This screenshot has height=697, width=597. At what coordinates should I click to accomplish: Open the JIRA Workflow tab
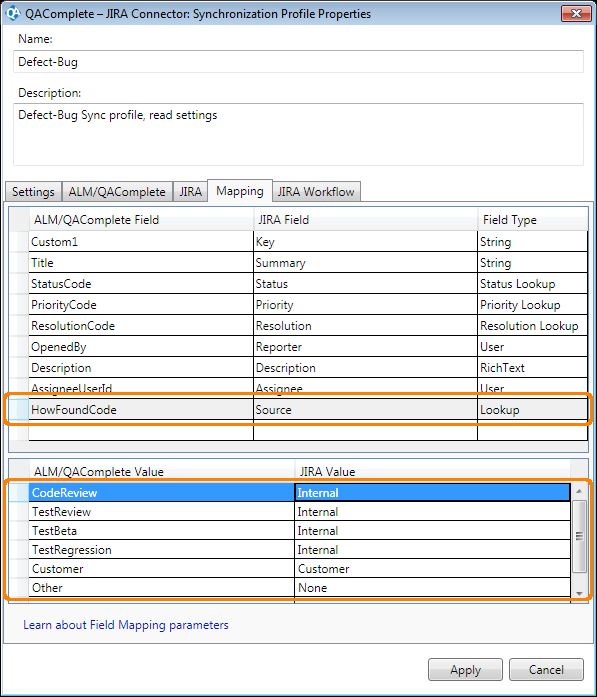click(316, 192)
